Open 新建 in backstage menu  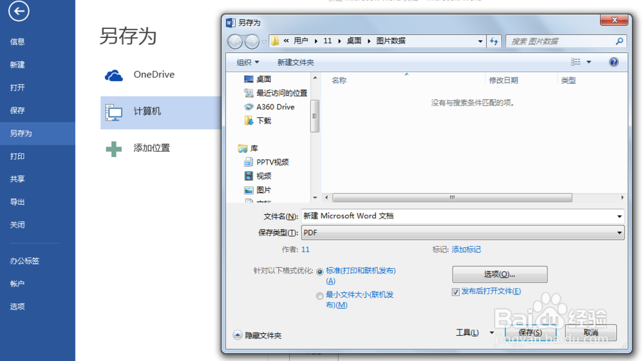click(17, 64)
